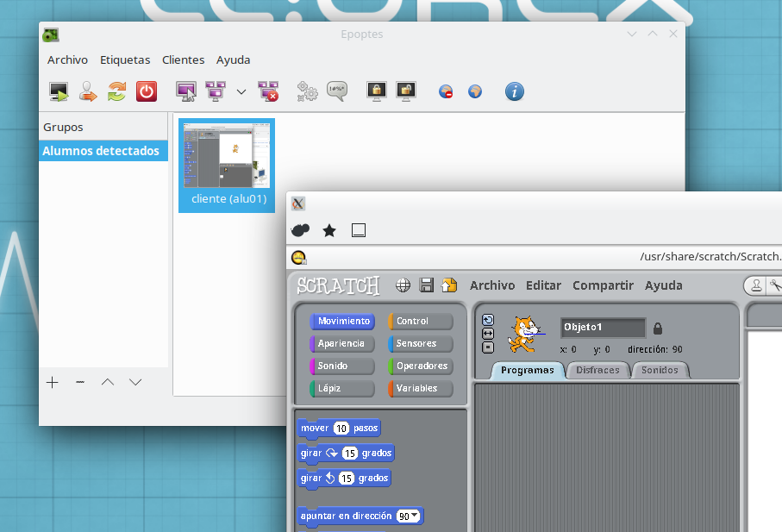Click the red shutdown power icon in Epoptes
Viewport: 782px width, 532px height.
point(147,91)
